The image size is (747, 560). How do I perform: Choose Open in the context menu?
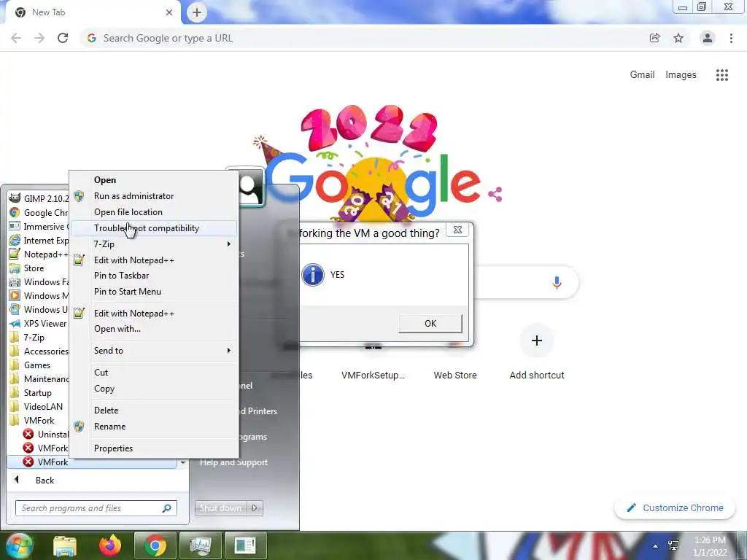click(x=154, y=180)
